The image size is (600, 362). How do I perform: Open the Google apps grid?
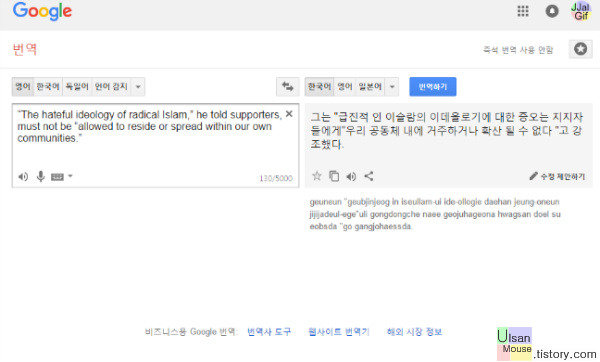pos(523,11)
